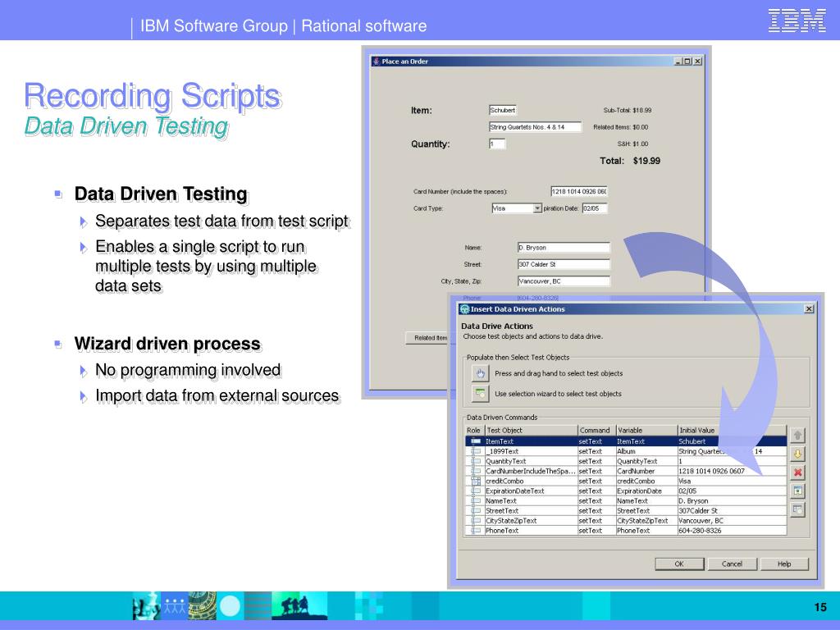The width and height of the screenshot is (840, 630).
Task: Click the Variable column header
Action: coord(646,430)
